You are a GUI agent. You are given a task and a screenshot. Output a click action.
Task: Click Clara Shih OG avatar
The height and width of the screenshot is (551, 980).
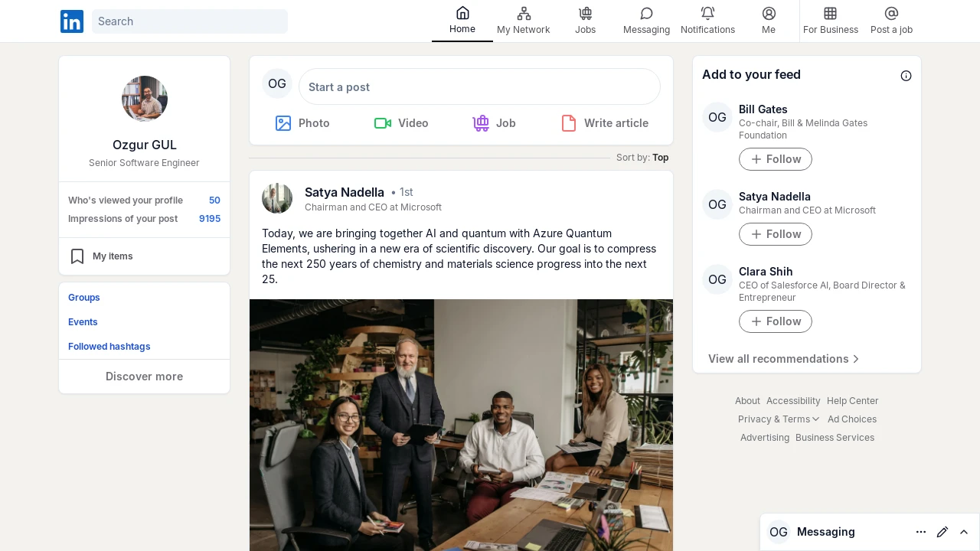tap(717, 279)
